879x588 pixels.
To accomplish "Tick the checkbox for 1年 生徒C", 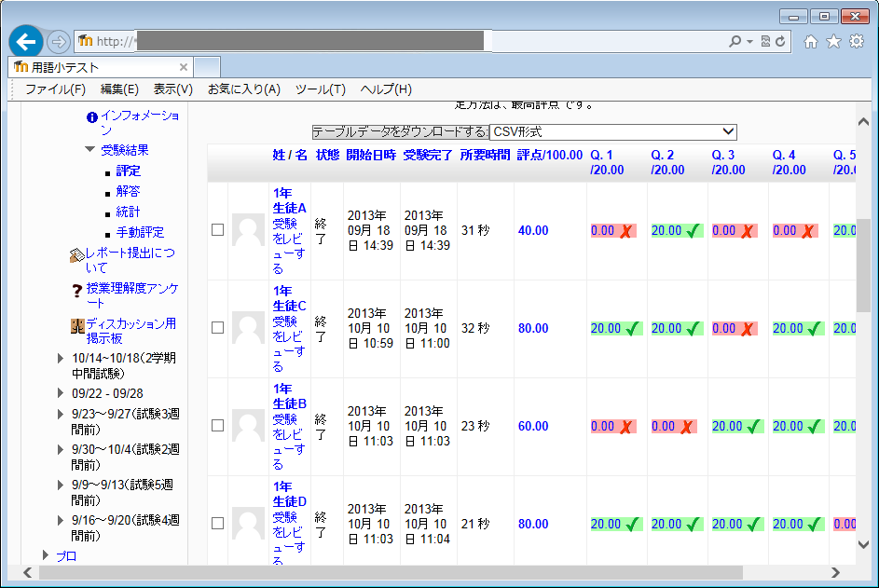I will point(217,328).
